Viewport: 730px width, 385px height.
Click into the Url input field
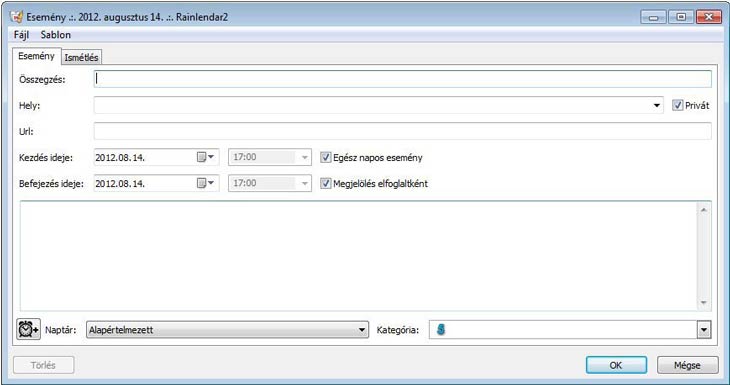pyautogui.click(x=403, y=131)
